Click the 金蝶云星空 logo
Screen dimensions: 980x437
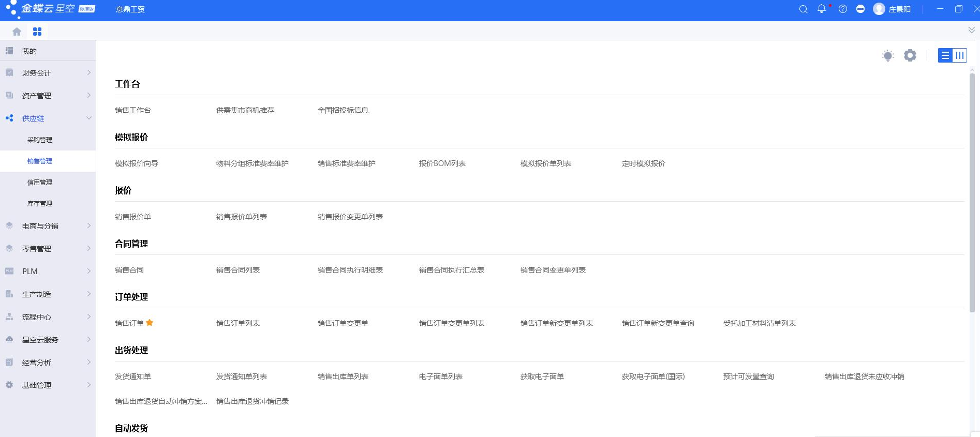[x=50, y=9]
